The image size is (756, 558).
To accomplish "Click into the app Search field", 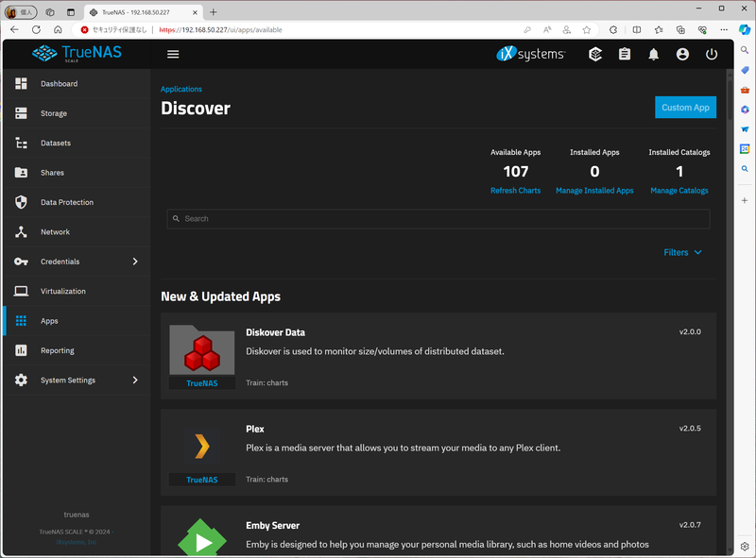I will (x=438, y=219).
